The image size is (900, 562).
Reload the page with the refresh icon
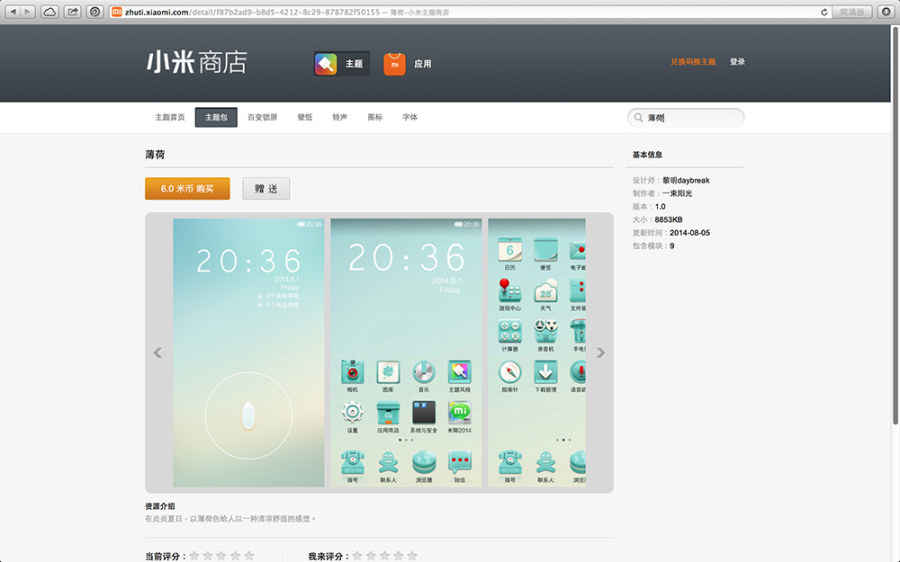pos(824,12)
